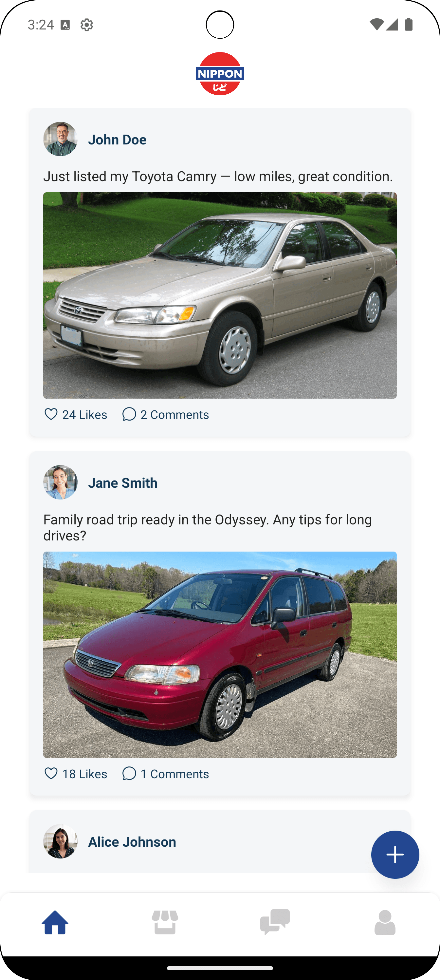View the red Honda Odyssey photo
The width and height of the screenshot is (440, 980).
220,654
